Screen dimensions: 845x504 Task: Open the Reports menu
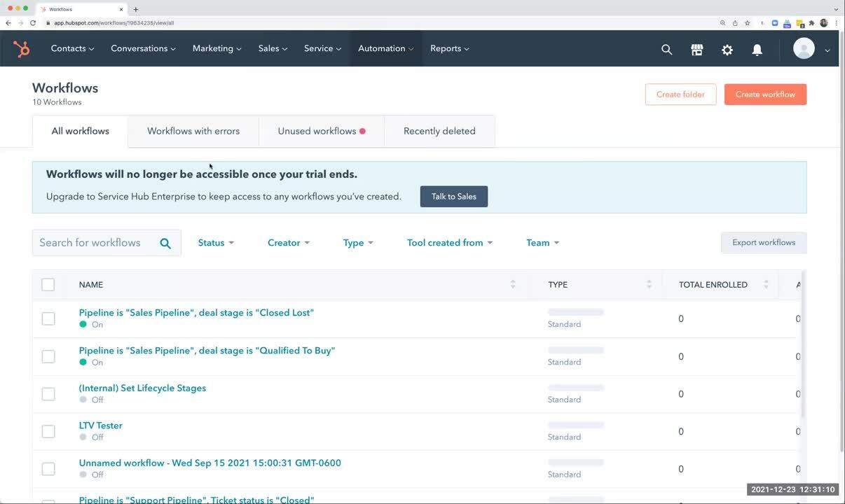[x=449, y=48]
